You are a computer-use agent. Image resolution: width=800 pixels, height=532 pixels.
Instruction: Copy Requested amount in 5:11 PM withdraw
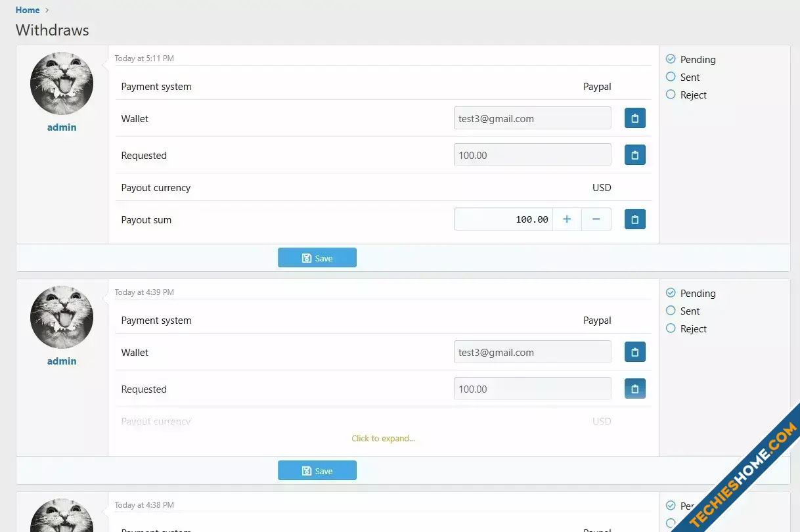(x=634, y=155)
